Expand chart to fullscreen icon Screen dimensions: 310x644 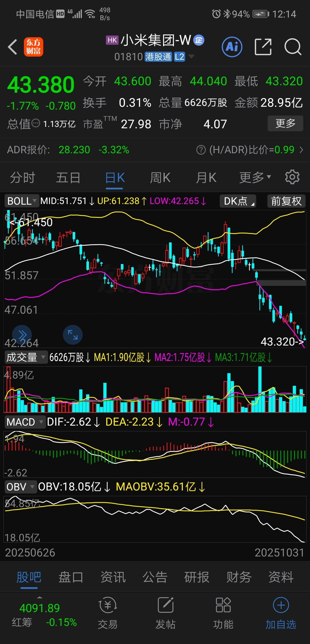[73, 335]
